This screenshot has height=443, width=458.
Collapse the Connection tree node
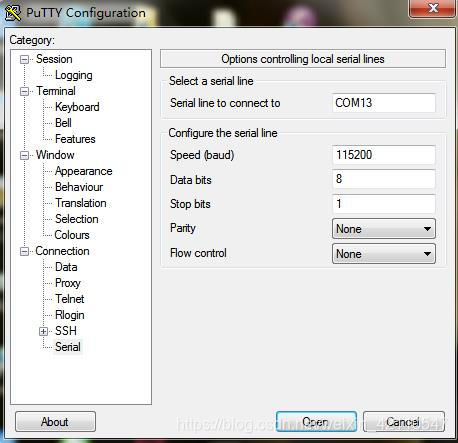pyautogui.click(x=24, y=251)
